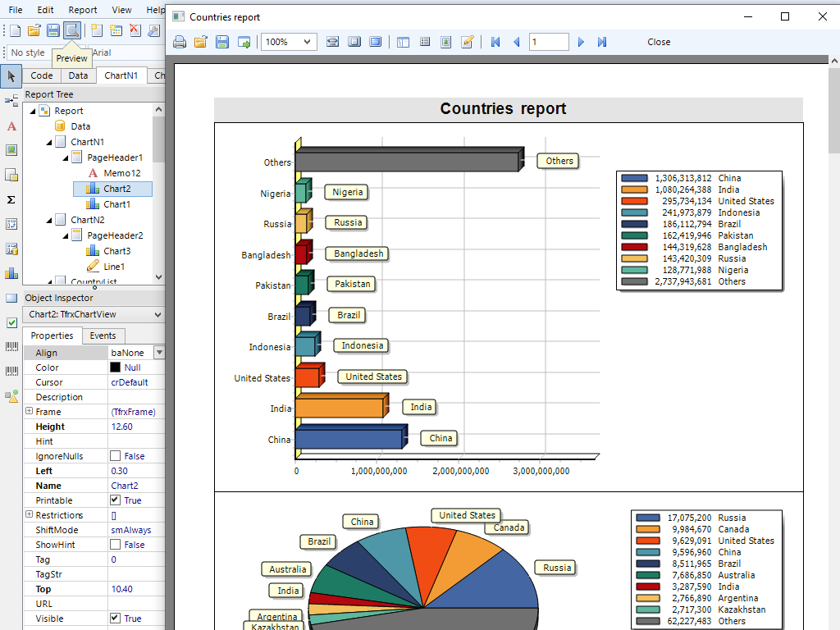Toggle the Printable property checkbox

coord(116,500)
